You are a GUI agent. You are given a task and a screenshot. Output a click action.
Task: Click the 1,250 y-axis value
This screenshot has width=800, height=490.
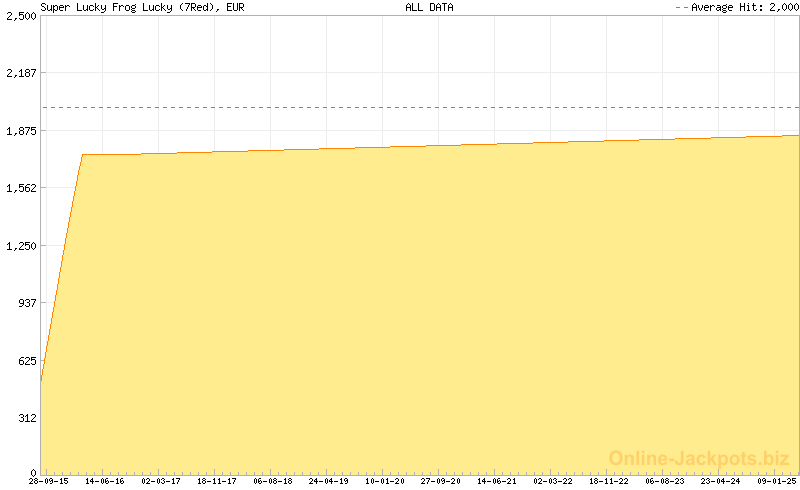coord(20,245)
